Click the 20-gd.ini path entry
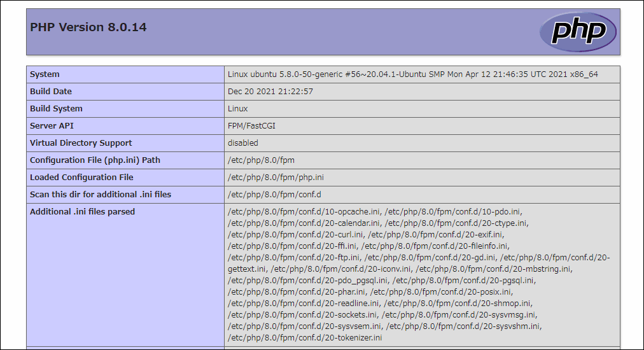Image resolution: width=644 pixels, height=350 pixels. (x=431, y=258)
